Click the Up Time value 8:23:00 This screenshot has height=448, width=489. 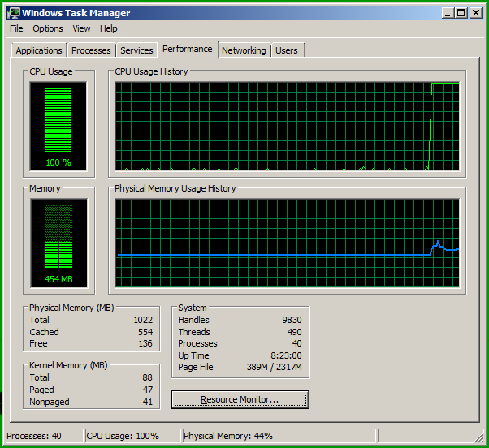pyautogui.click(x=286, y=355)
